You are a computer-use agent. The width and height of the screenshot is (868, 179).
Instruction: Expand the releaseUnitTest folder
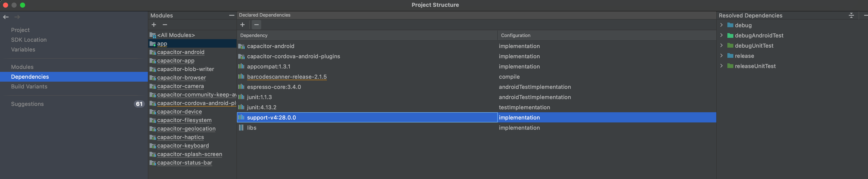click(721, 66)
